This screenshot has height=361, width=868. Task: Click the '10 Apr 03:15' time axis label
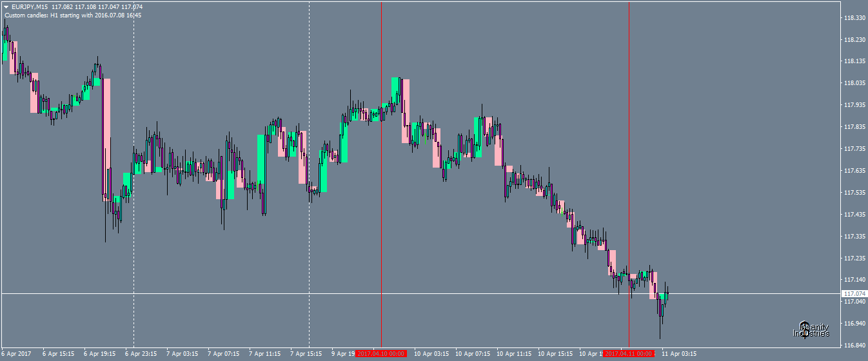(431, 354)
